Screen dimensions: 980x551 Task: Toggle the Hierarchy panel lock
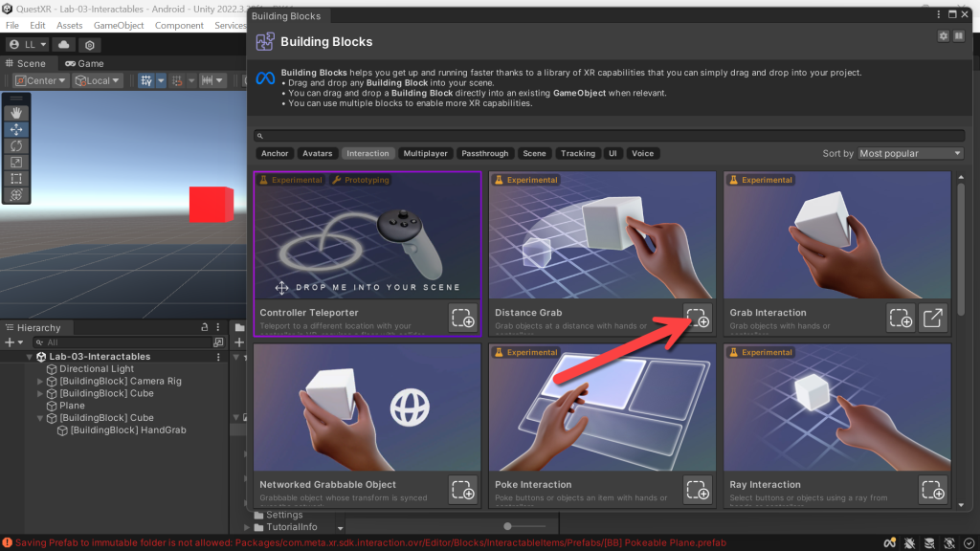pyautogui.click(x=205, y=327)
